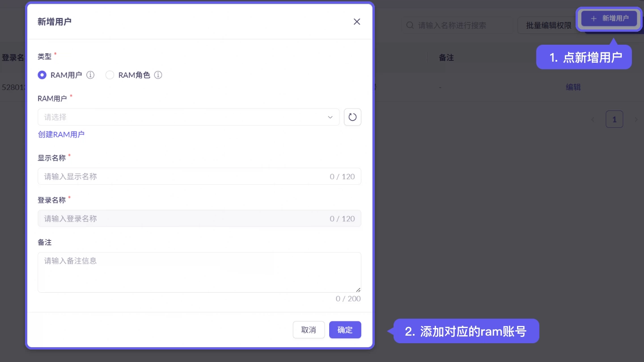Click 取消 to cancel the dialog

(309, 330)
